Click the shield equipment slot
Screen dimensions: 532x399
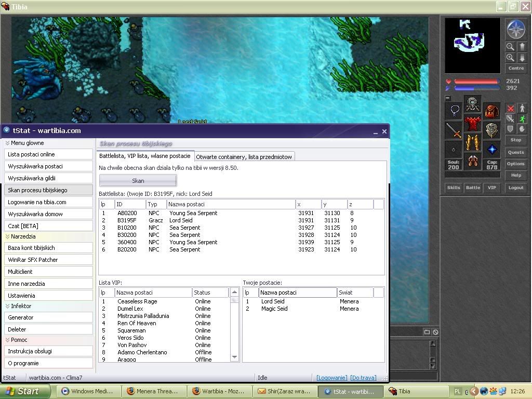pyautogui.click(x=491, y=130)
